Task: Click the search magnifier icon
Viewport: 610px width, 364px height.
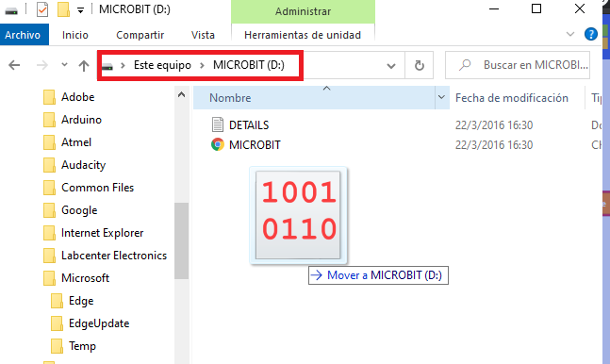Action: coord(465,65)
